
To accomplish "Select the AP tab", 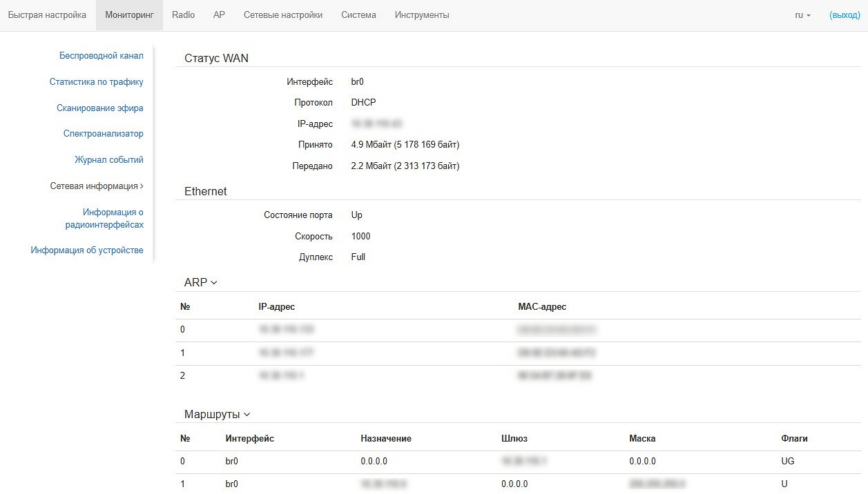I will point(219,14).
